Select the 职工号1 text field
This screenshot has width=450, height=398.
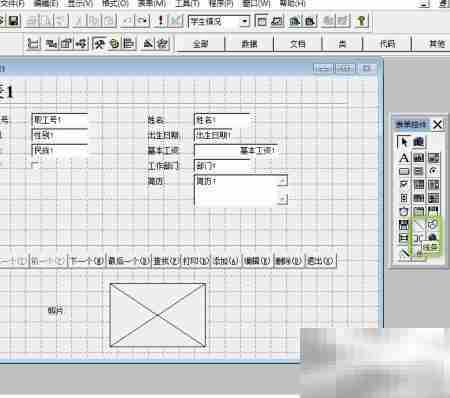[60, 120]
